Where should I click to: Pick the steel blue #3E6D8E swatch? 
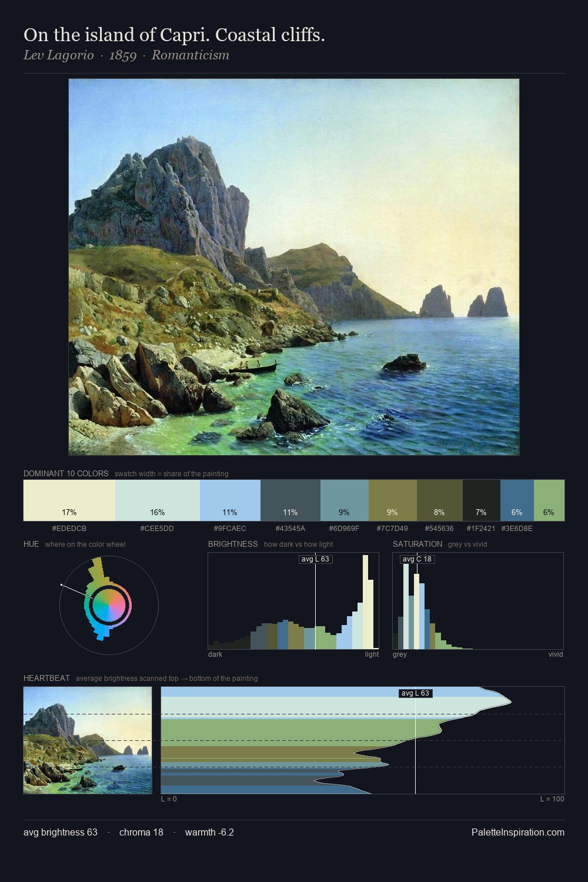coord(517,500)
